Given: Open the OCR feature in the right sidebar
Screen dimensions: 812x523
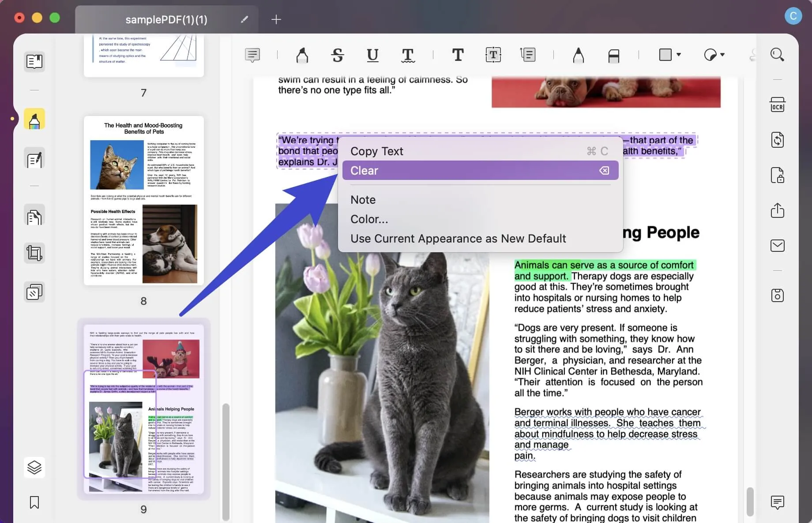Looking at the screenshot, I should coord(778,105).
